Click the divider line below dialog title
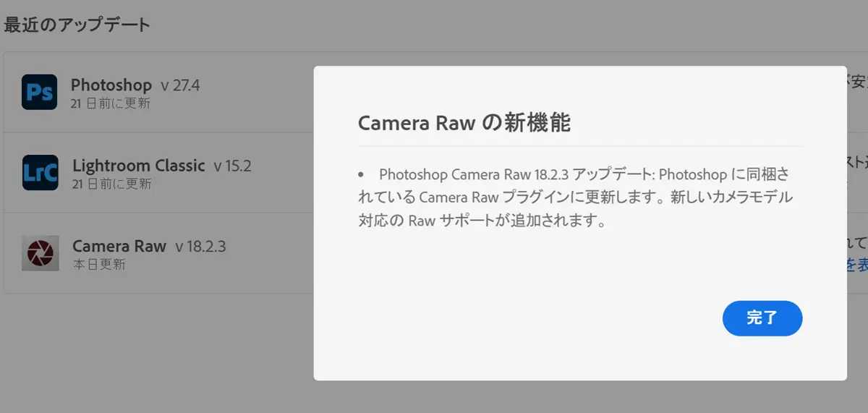The height and width of the screenshot is (413, 868). [x=580, y=146]
